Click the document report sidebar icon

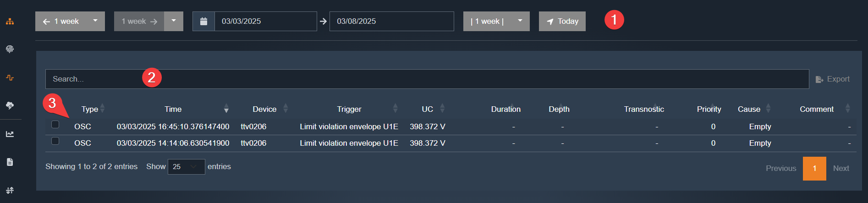[x=10, y=162]
